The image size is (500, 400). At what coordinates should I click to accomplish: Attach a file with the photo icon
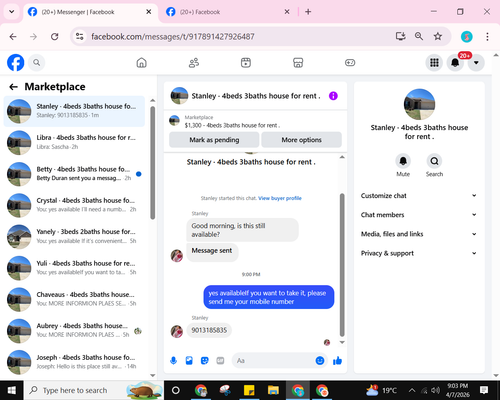coord(189,361)
